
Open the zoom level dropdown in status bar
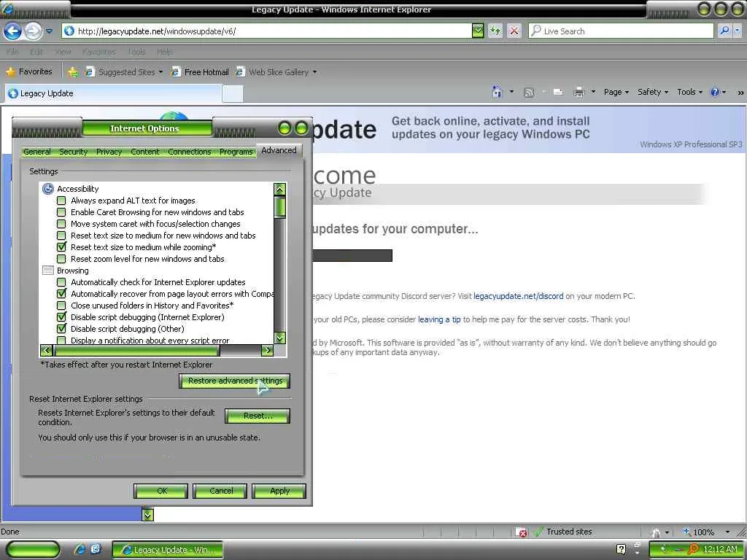[727, 532]
